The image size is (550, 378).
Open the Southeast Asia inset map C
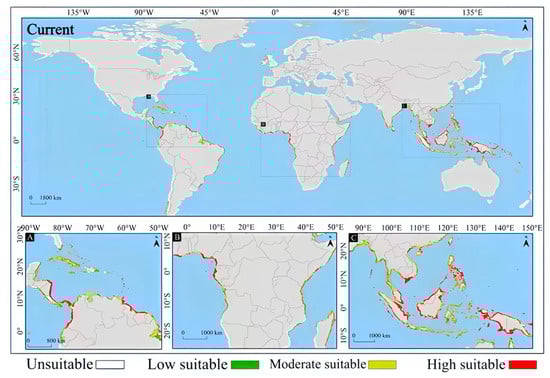point(441,291)
